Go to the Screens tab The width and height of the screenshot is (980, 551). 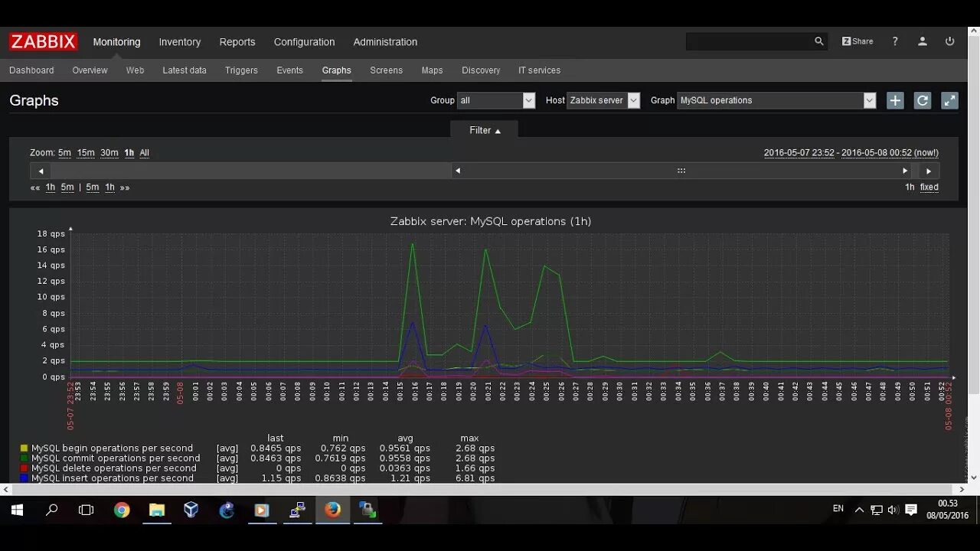[x=386, y=70]
